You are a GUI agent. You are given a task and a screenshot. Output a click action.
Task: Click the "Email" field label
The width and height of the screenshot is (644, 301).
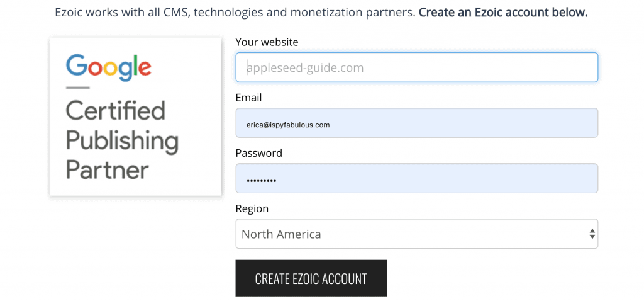(248, 98)
